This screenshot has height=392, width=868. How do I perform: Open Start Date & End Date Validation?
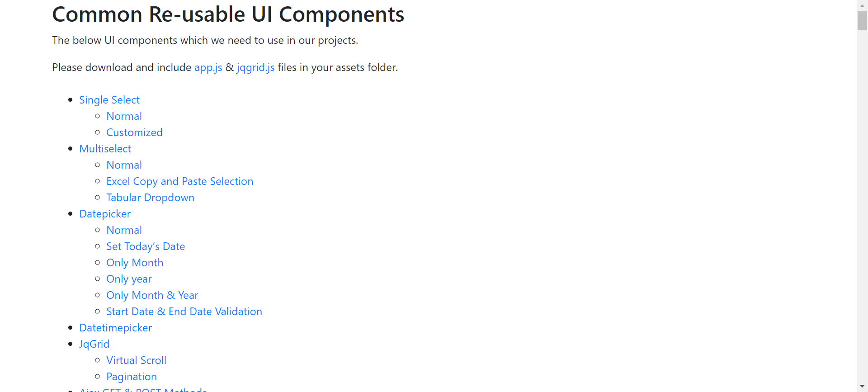tap(184, 312)
